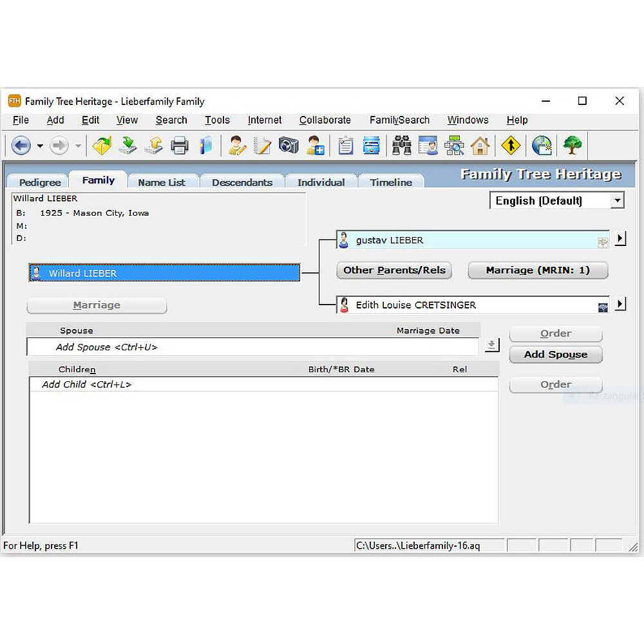
Task: Click the blue card file icon
Action: (372, 146)
